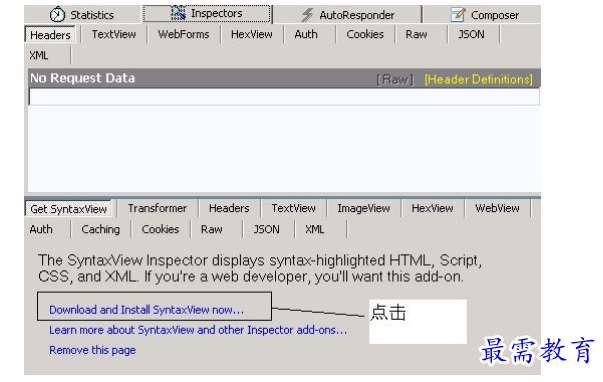Click the AutoResponder lightning bolt icon
The width and height of the screenshot is (603, 382).
click(307, 15)
